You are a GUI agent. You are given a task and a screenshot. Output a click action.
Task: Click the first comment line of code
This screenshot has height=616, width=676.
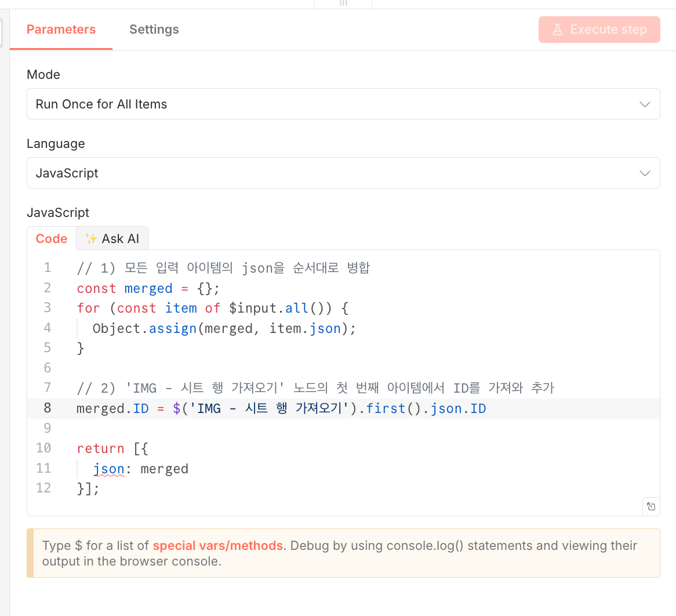[223, 268]
